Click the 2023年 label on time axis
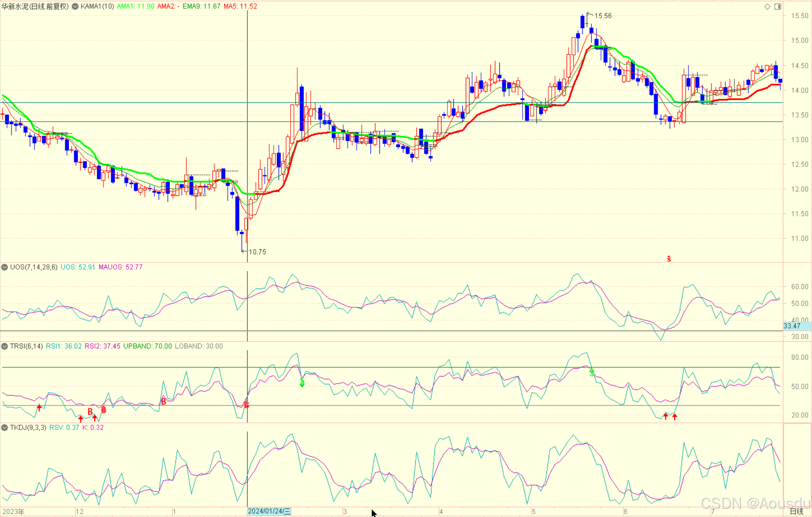The height and width of the screenshot is (517, 812). [x=13, y=511]
